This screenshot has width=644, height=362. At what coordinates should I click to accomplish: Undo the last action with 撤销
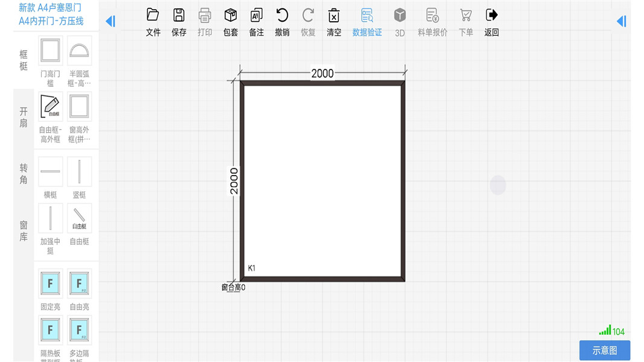(282, 16)
